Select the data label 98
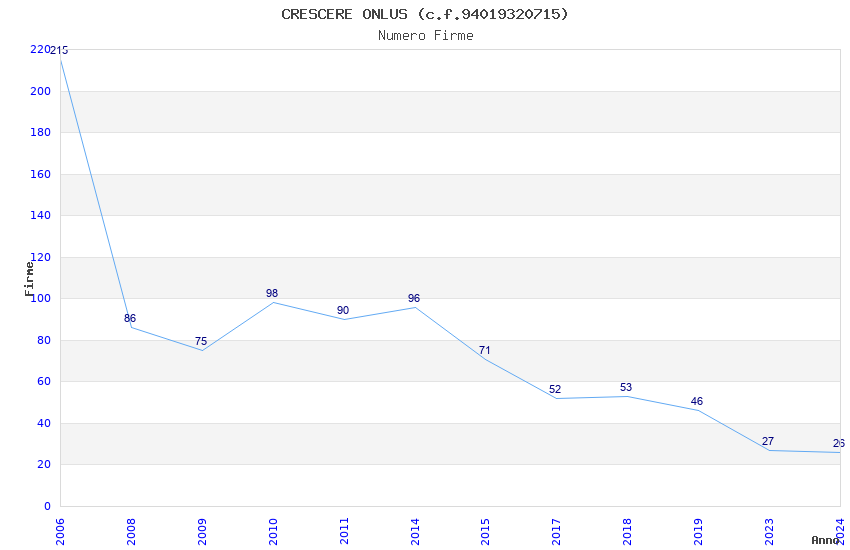Screen dimensions: 850x550 tap(272, 293)
